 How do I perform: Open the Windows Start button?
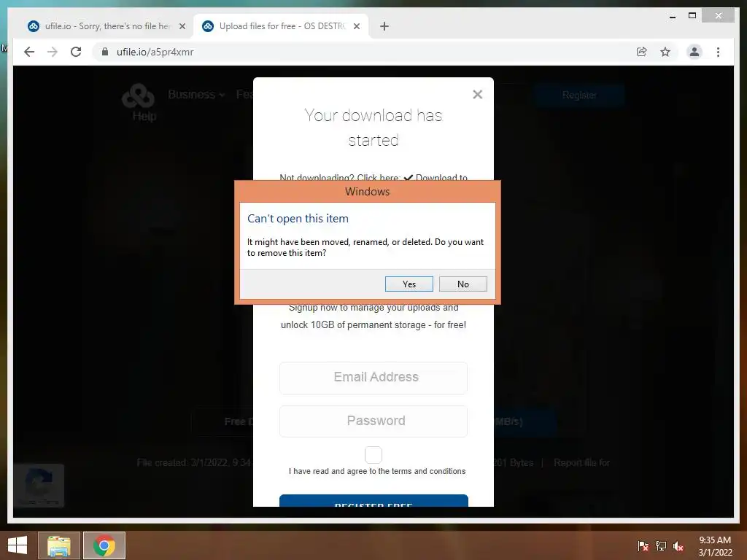point(18,545)
